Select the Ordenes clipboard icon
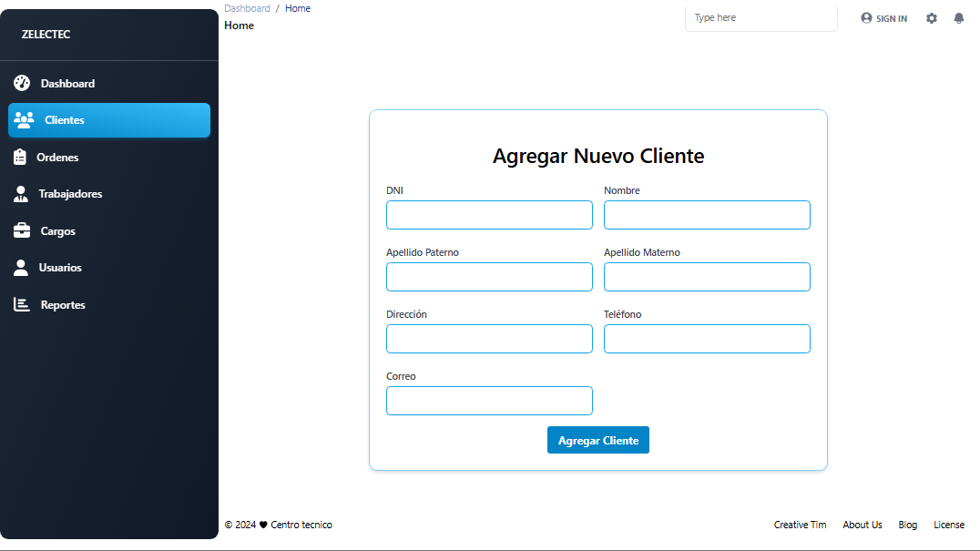Image resolution: width=980 pixels, height=551 pixels. (x=20, y=157)
